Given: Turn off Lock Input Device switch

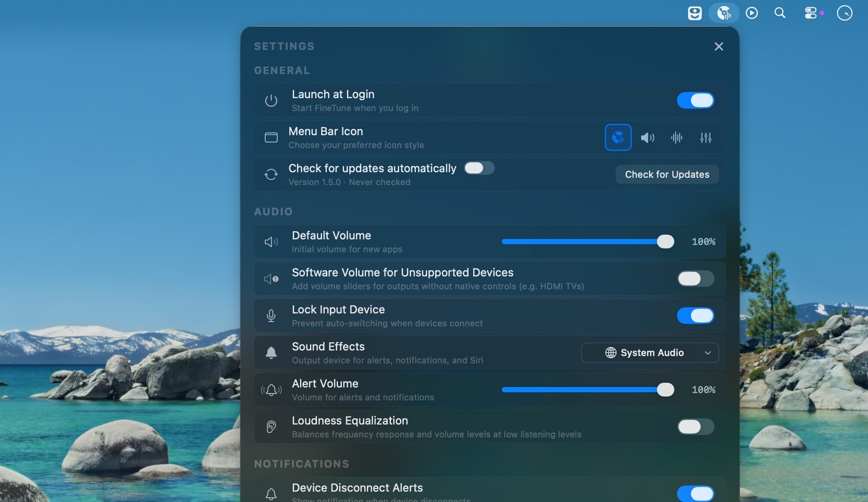Looking at the screenshot, I should coord(695,316).
